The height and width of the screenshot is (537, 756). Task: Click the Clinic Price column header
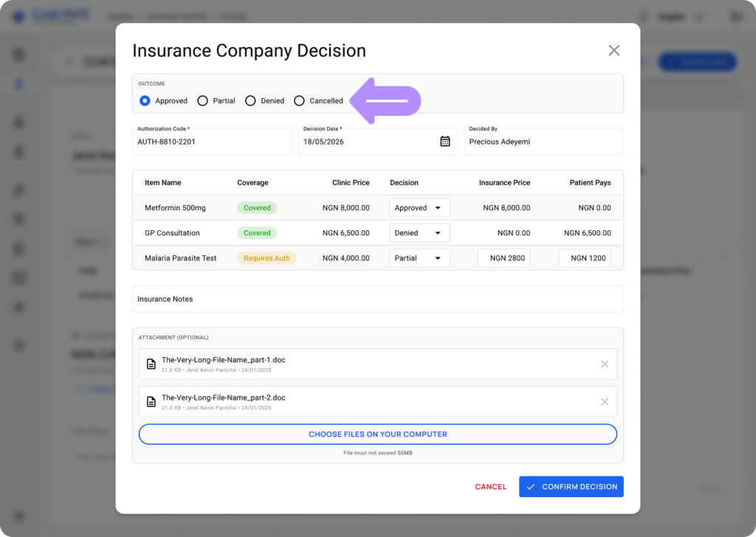(351, 182)
